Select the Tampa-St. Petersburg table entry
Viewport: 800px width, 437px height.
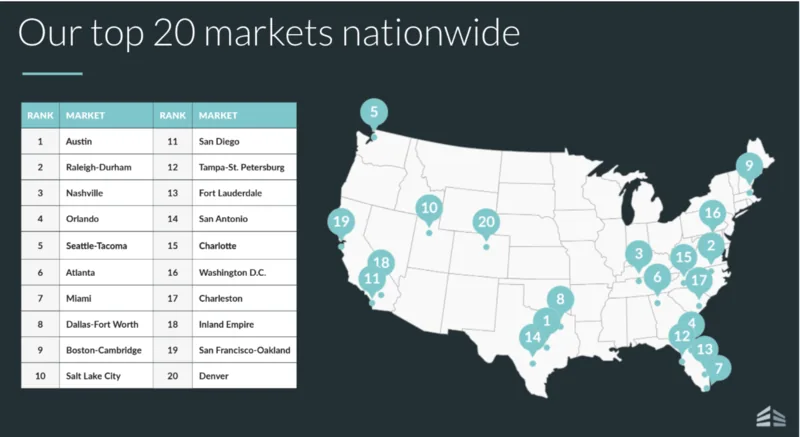pyautogui.click(x=243, y=168)
